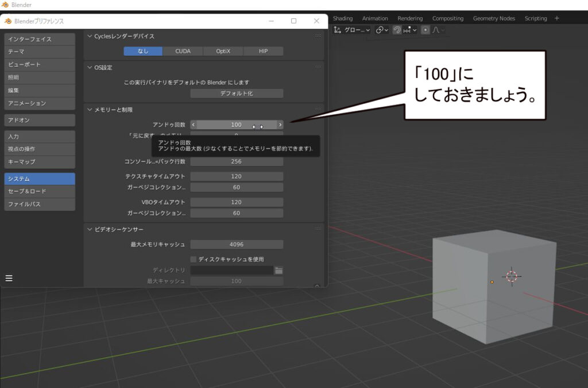Click the アンドゥ回数 value slider showing 100

[237, 125]
